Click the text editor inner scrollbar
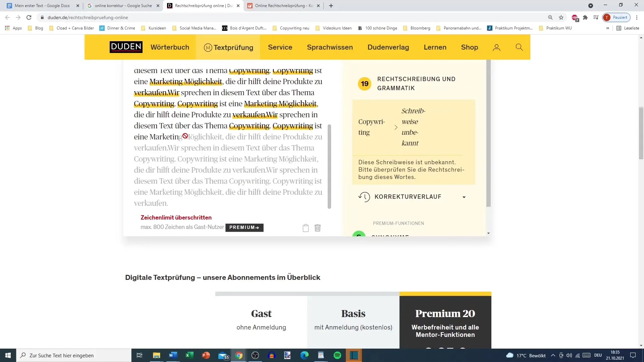Image resolution: width=644 pixels, height=362 pixels. [x=329, y=167]
